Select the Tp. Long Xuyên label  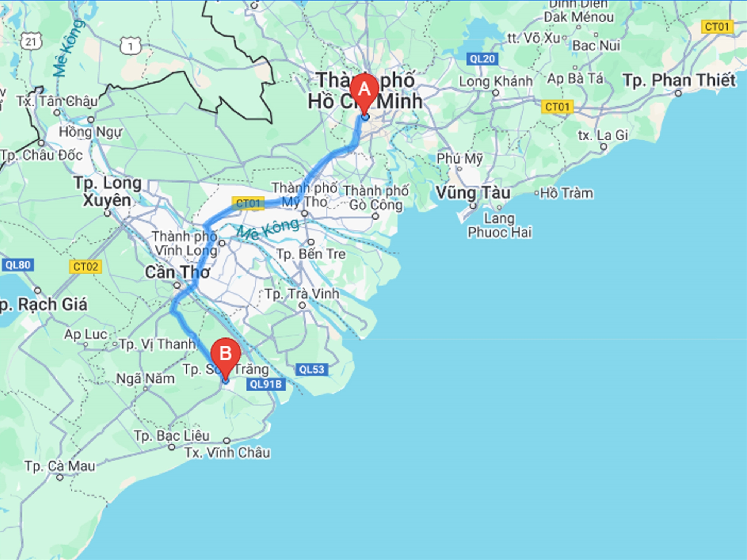point(108,192)
